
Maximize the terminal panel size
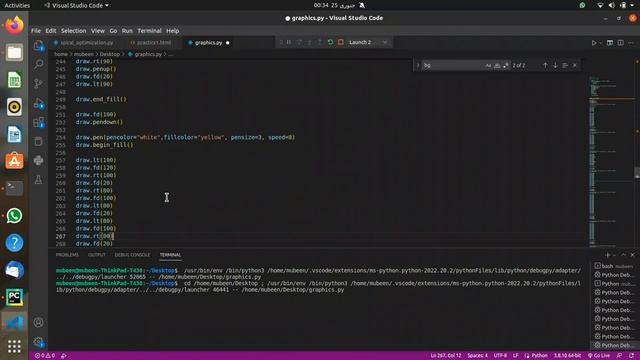tap(623, 255)
